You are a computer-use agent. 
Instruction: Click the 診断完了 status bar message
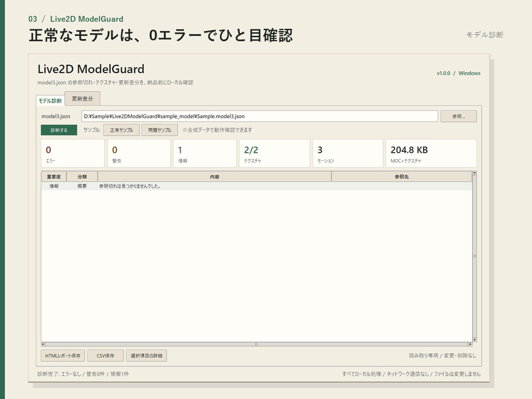(x=83, y=374)
